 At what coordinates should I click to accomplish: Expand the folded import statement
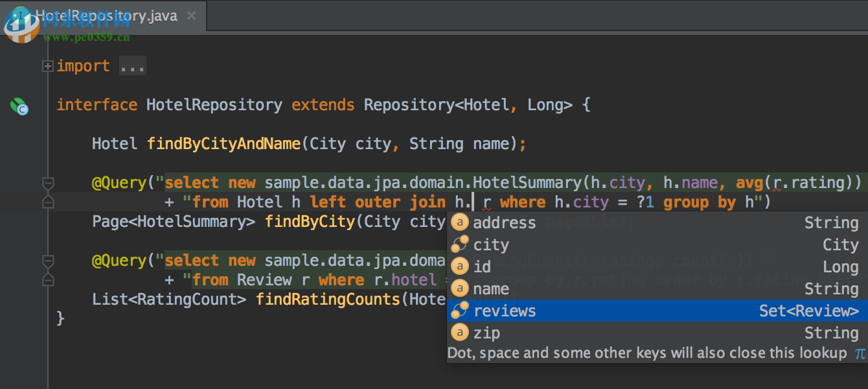coord(47,65)
